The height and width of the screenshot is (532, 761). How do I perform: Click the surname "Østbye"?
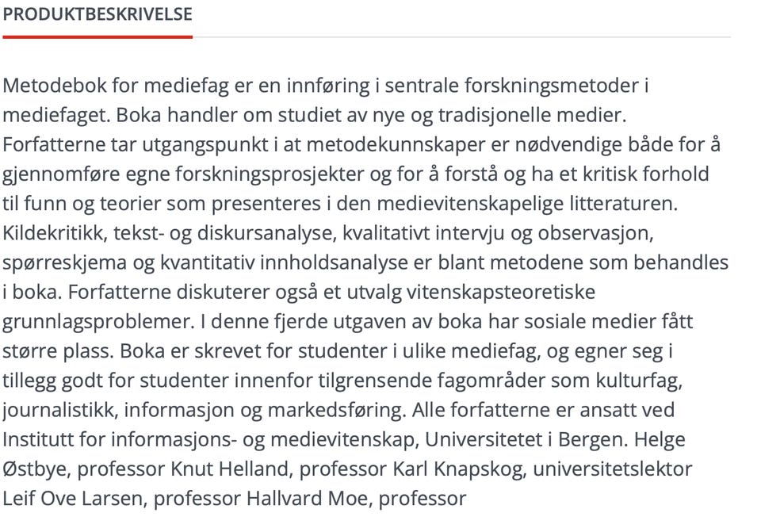[x=36, y=469]
